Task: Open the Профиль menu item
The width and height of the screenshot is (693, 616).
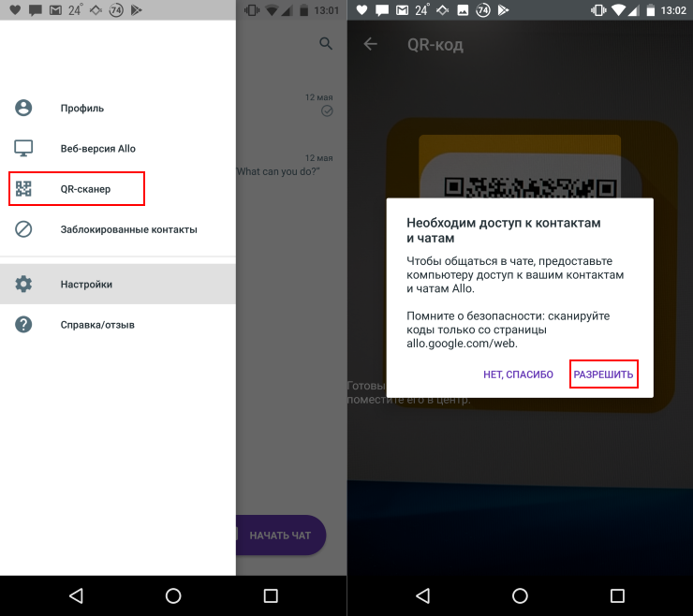Action: [118, 109]
